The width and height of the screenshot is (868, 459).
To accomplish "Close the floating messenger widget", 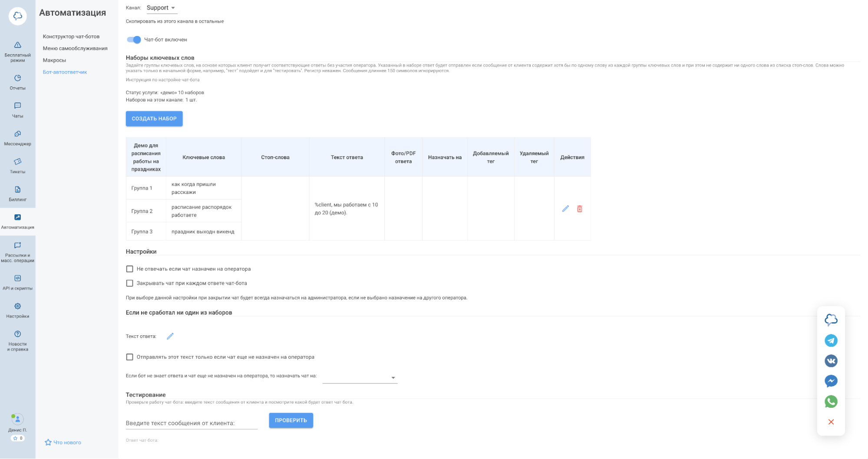I will [831, 422].
